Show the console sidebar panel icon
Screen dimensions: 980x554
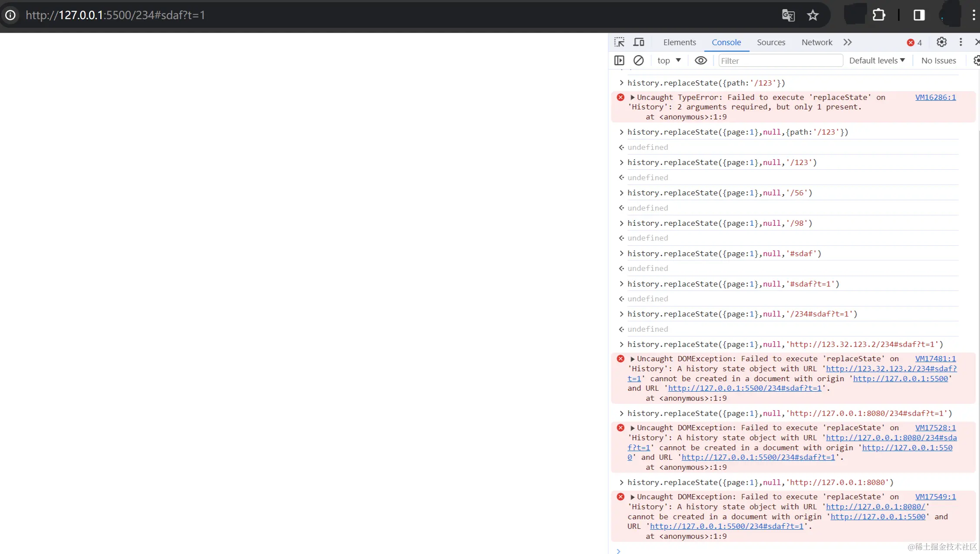click(619, 60)
